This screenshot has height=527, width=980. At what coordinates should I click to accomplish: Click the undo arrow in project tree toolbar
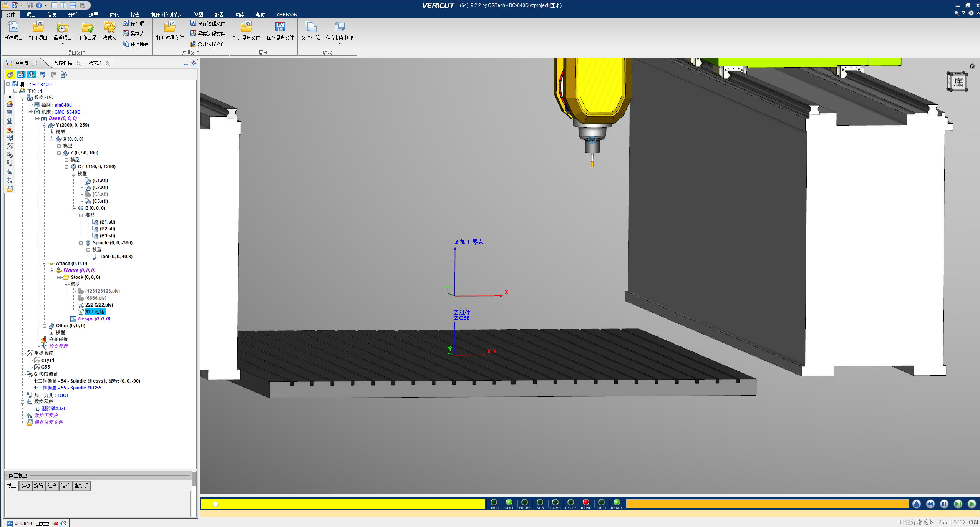click(x=43, y=75)
